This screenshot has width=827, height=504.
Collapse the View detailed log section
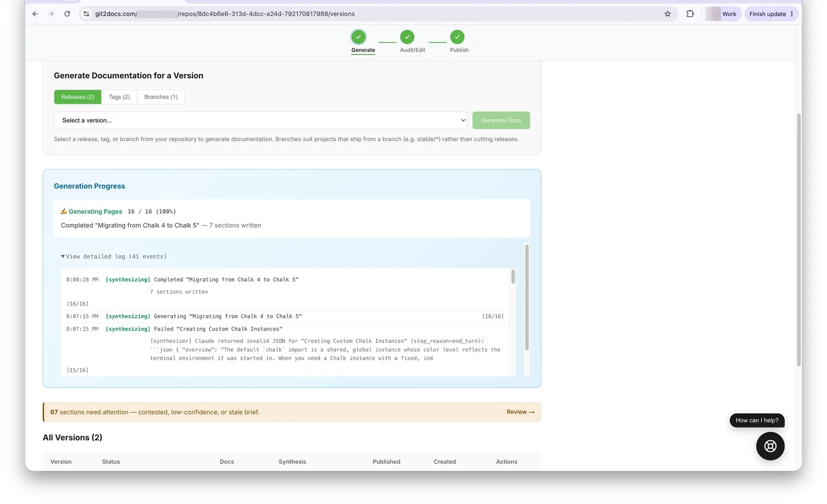click(x=114, y=256)
